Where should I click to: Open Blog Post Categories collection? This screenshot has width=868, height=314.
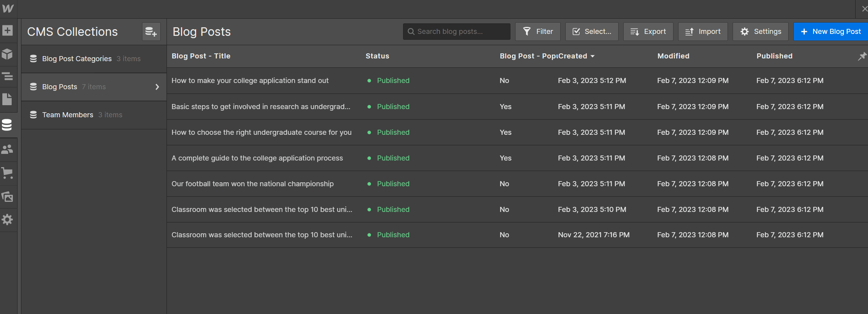pos(94,59)
